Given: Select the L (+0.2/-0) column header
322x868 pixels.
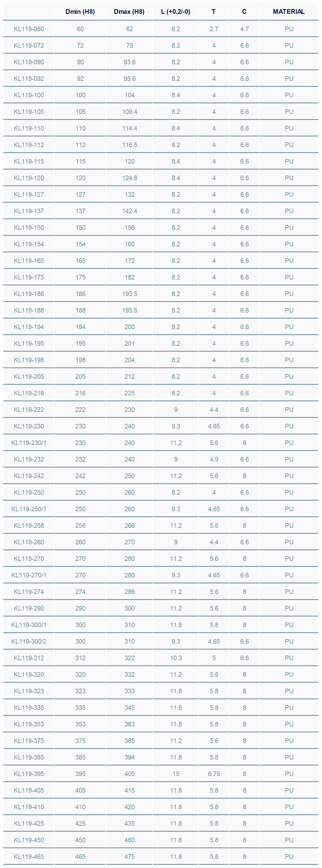Looking at the screenshot, I should click(x=175, y=12).
